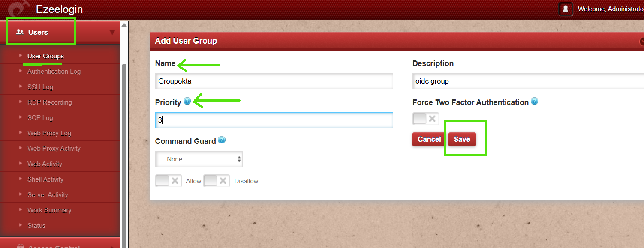Viewport: 644px width, 248px height.
Task: Click the Access Control lock icon
Action: click(x=20, y=246)
